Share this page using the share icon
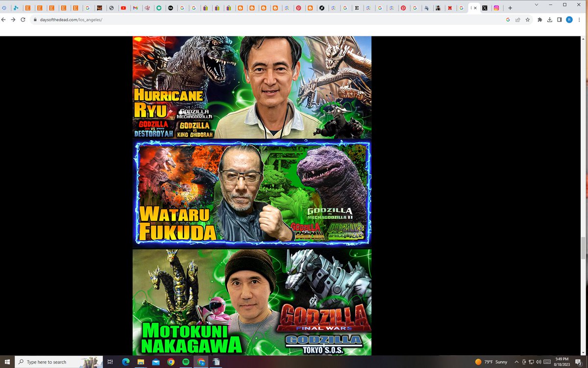The height and width of the screenshot is (368, 588). tap(518, 20)
